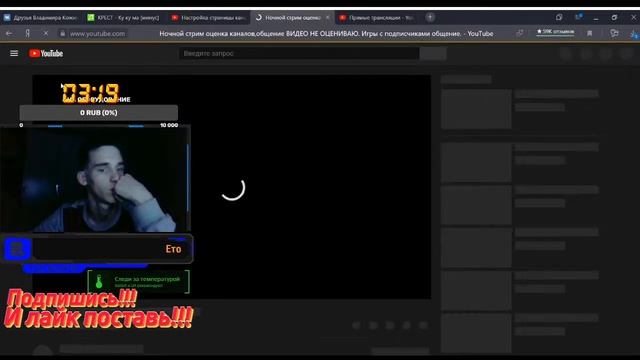
Task: Click the YouTube logo
Action: pos(46,53)
